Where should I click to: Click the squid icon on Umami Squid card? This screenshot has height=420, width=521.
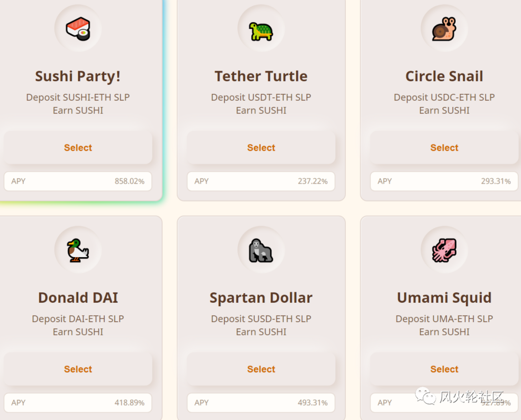point(444,250)
